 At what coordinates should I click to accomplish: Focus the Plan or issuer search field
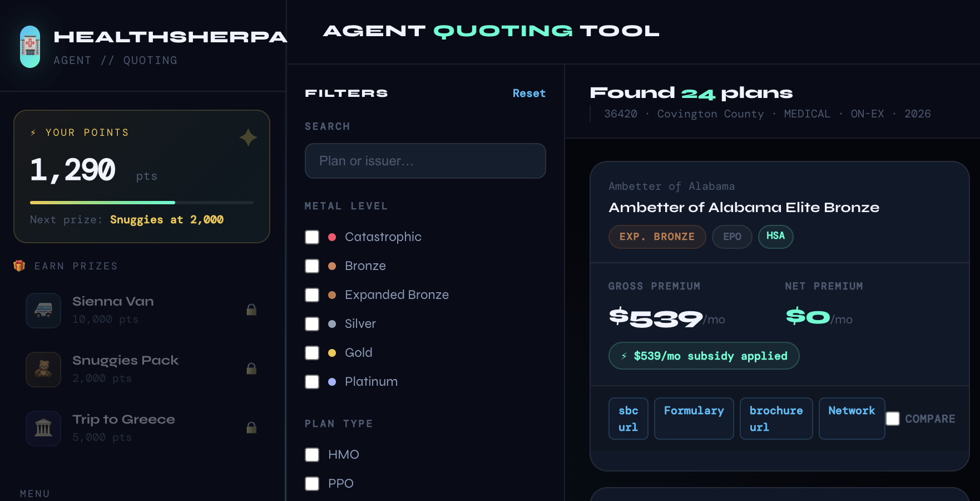coord(425,161)
